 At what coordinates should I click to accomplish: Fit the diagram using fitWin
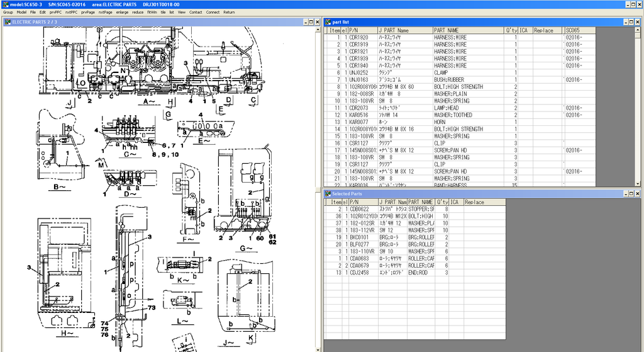pos(152,12)
